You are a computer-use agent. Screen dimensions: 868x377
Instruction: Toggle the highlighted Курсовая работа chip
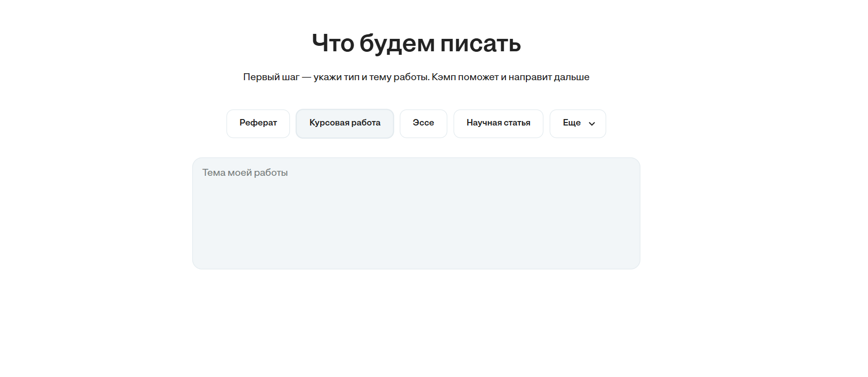click(x=345, y=123)
